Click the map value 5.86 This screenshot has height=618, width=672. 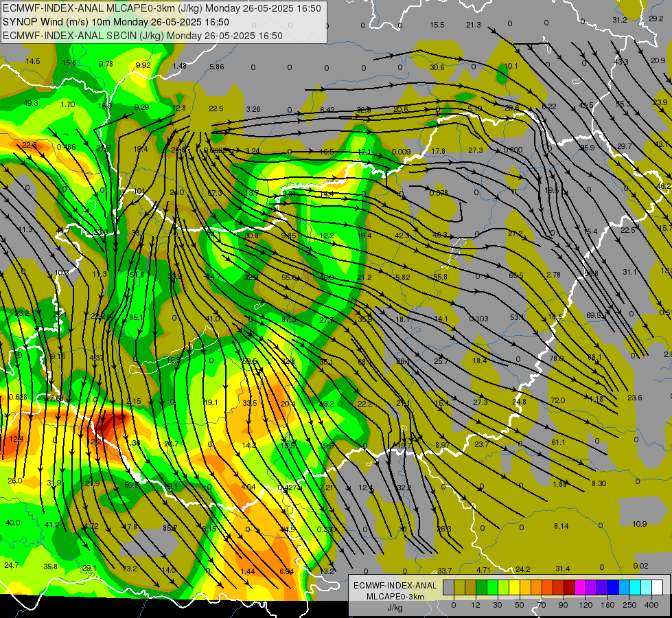217,67
